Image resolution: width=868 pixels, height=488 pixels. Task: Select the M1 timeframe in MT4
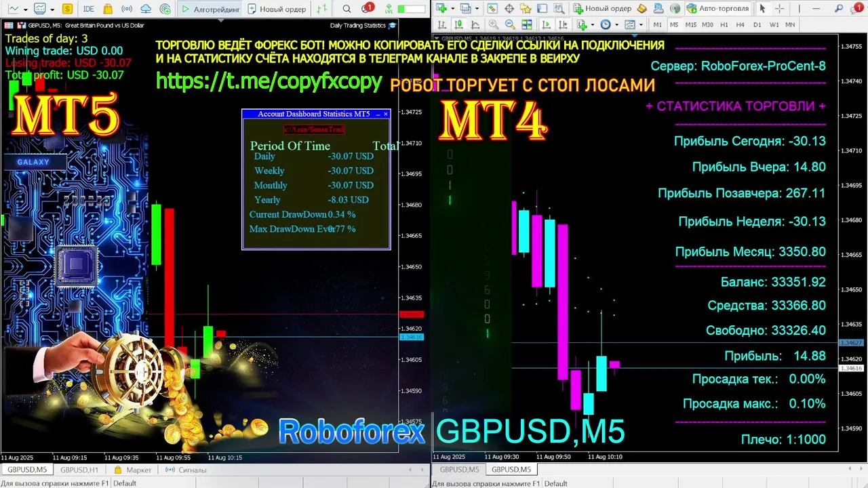[657, 24]
